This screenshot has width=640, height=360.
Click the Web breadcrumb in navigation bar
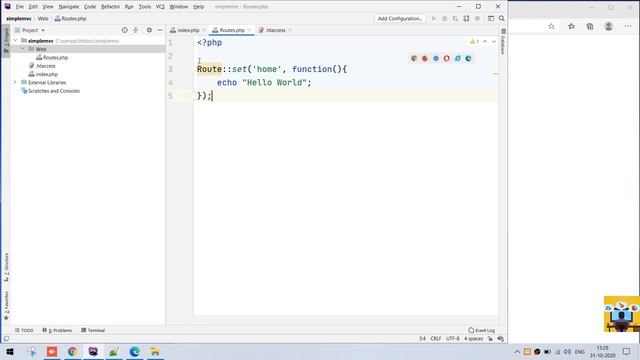pyautogui.click(x=43, y=19)
